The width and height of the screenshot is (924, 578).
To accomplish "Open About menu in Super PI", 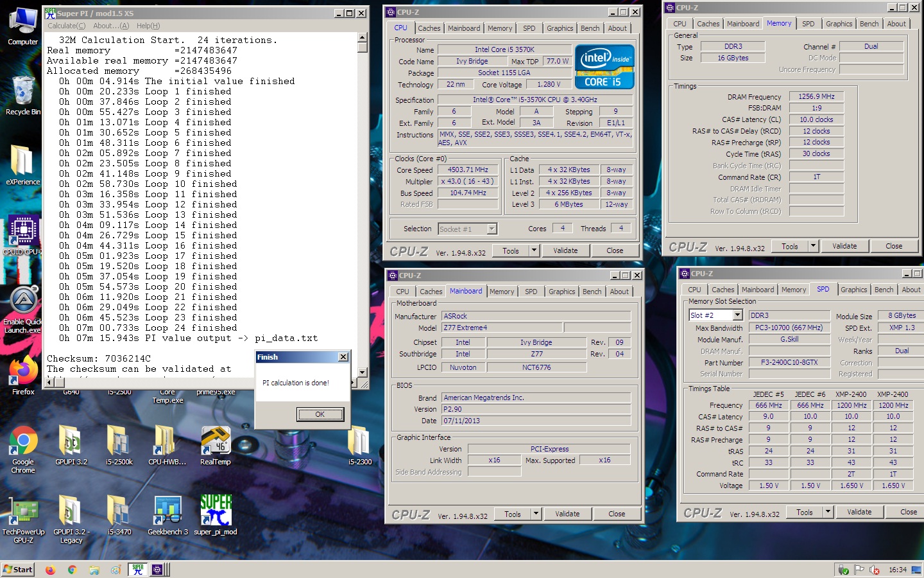I will 111,26.
